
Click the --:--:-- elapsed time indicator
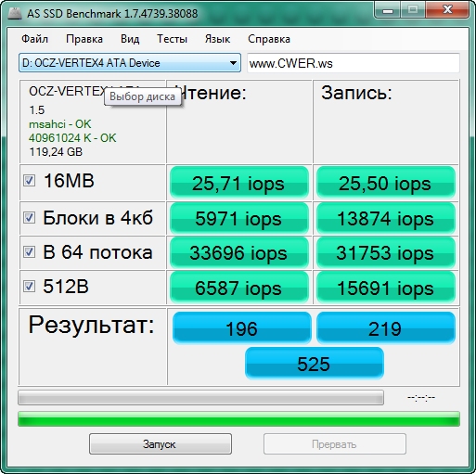pyautogui.click(x=421, y=397)
